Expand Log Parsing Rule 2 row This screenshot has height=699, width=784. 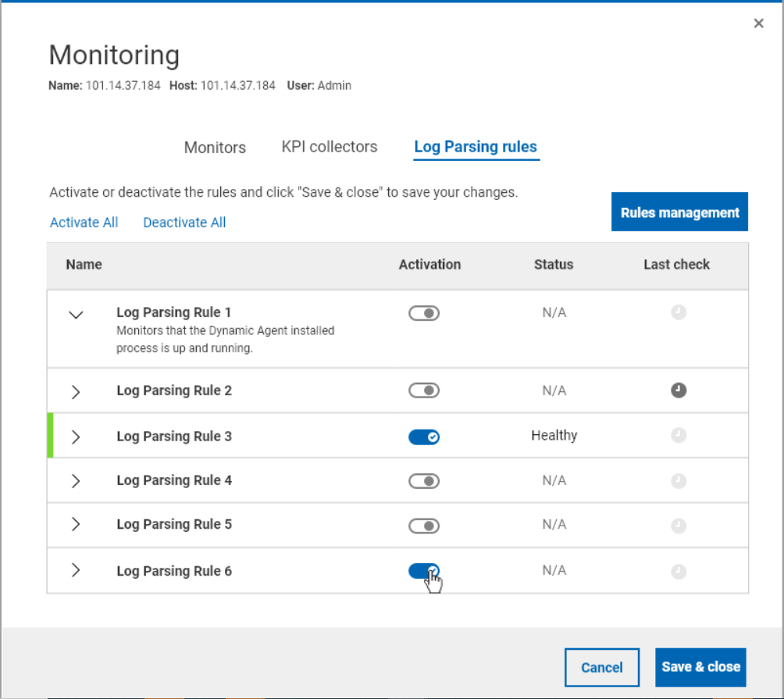[76, 391]
